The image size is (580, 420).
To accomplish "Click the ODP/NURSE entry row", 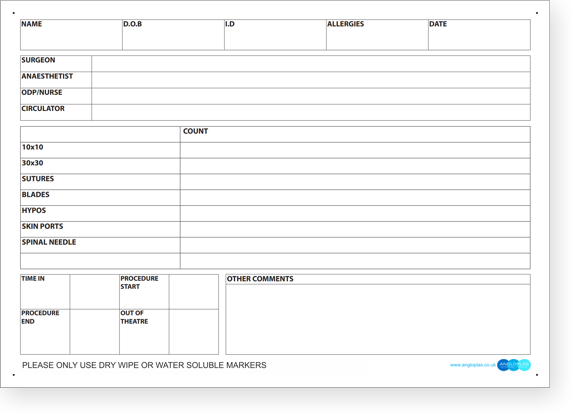I will [311, 96].
